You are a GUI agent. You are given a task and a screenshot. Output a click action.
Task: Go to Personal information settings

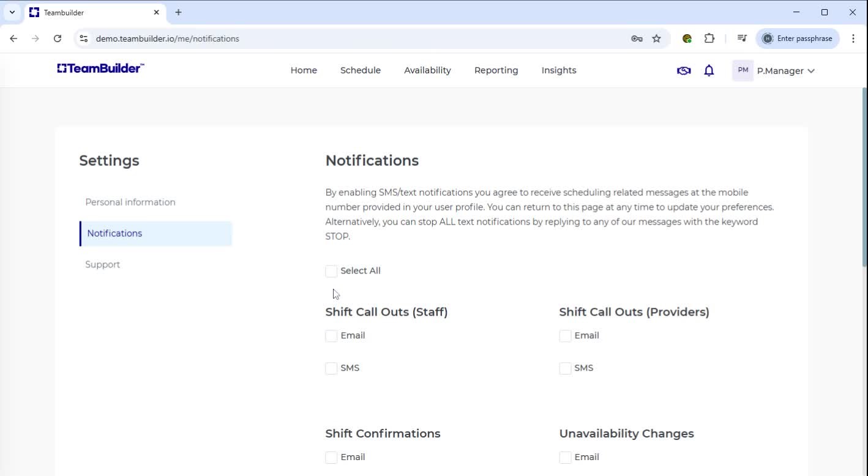click(130, 202)
